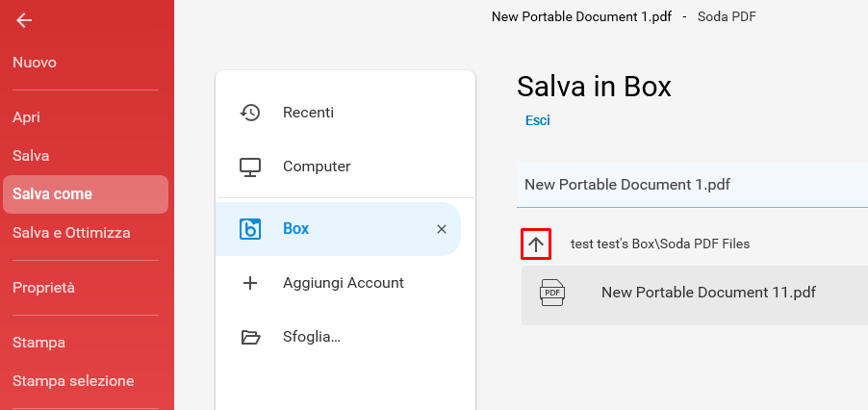Go back using the arrow at top left

(x=24, y=20)
